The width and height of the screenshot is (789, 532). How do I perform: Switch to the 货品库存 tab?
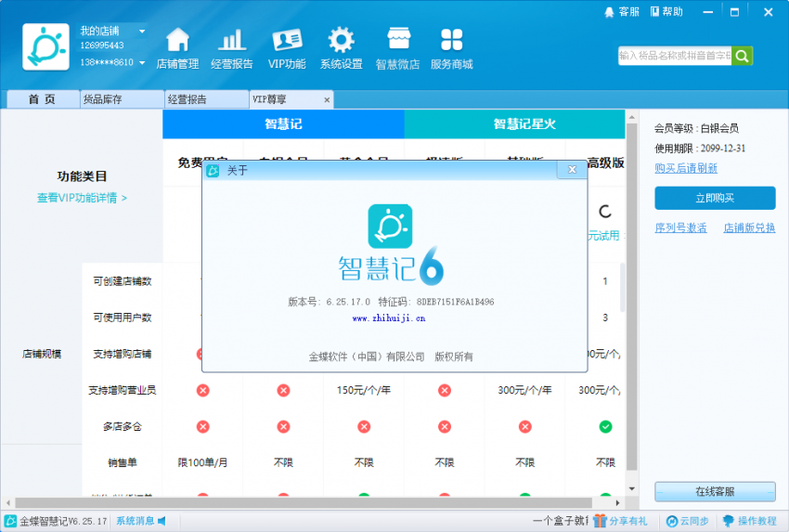tap(121, 99)
